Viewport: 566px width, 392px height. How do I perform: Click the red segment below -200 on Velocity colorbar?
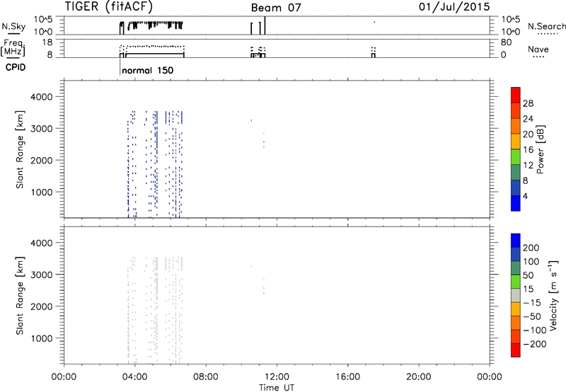point(516,350)
